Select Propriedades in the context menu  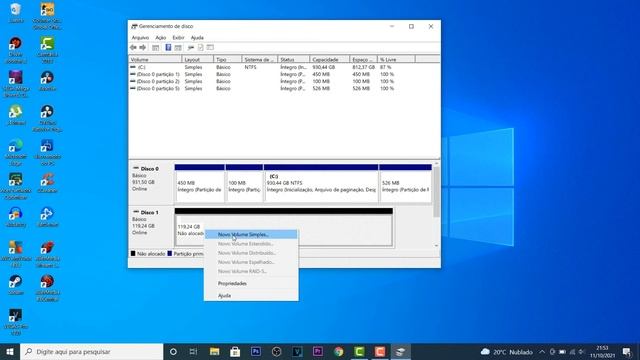click(251, 283)
